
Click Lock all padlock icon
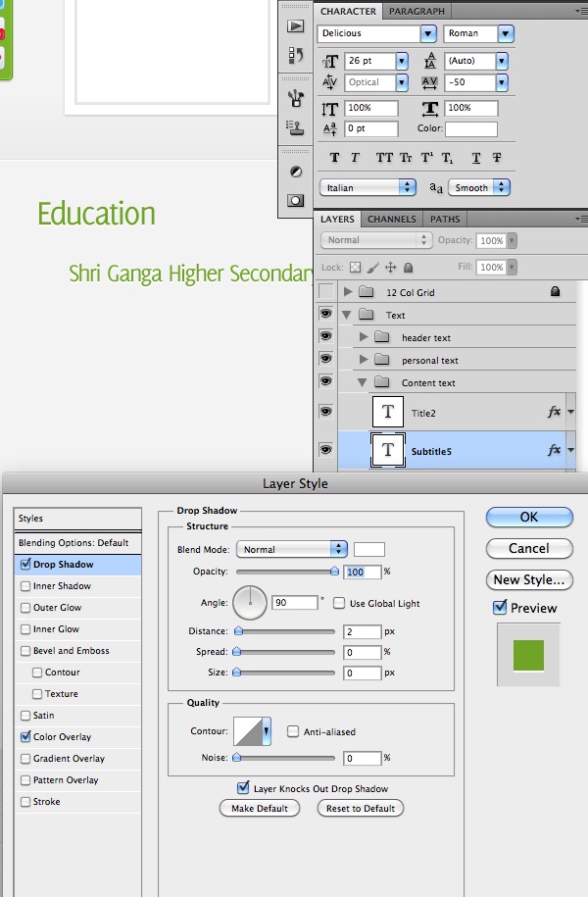tap(409, 268)
